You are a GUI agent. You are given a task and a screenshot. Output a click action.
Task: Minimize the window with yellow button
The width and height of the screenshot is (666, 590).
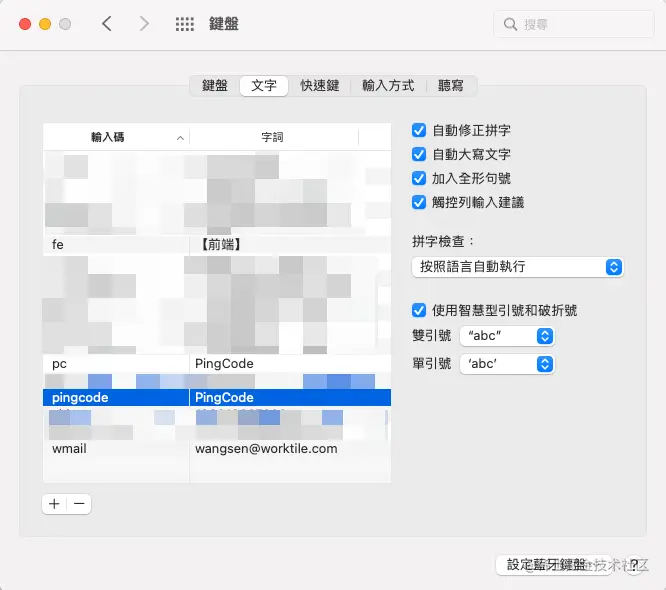[x=45, y=24]
